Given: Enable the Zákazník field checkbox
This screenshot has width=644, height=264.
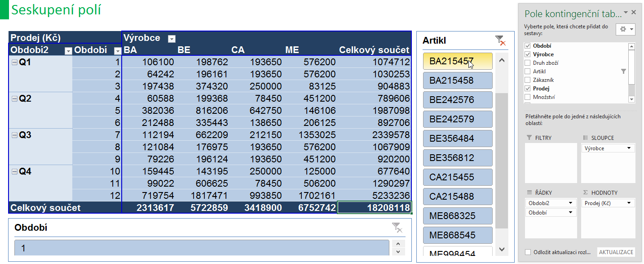Looking at the screenshot, I should click(x=528, y=80).
